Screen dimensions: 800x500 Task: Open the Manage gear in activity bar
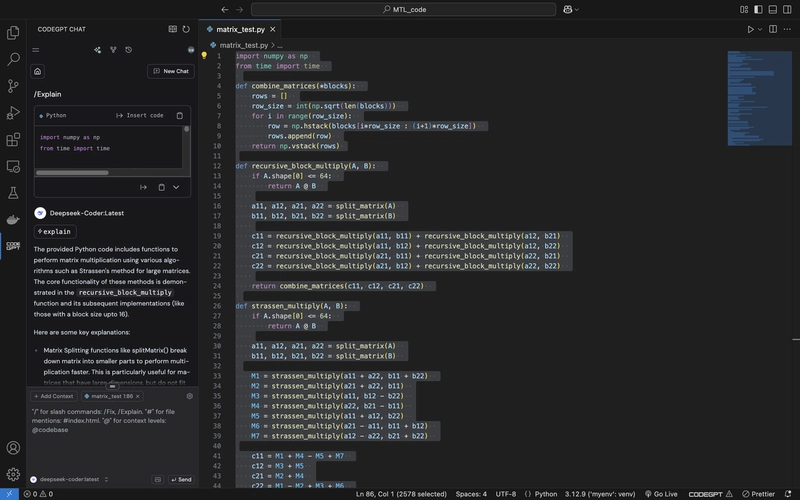click(13, 474)
